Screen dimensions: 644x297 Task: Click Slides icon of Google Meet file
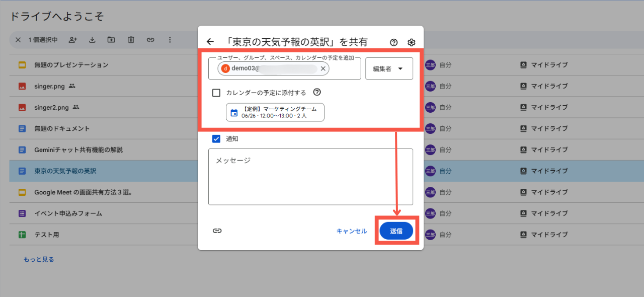point(22,192)
